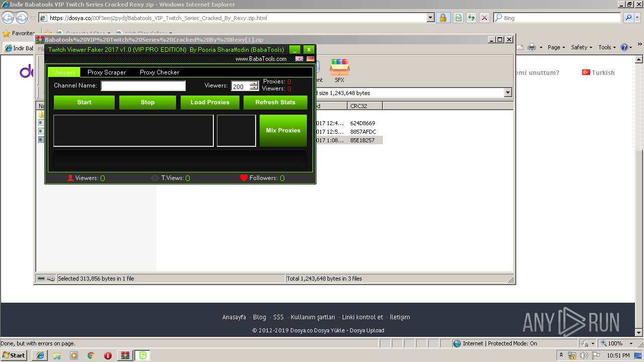
Task: Expand the print options dropdown arrow
Action: coord(541,47)
